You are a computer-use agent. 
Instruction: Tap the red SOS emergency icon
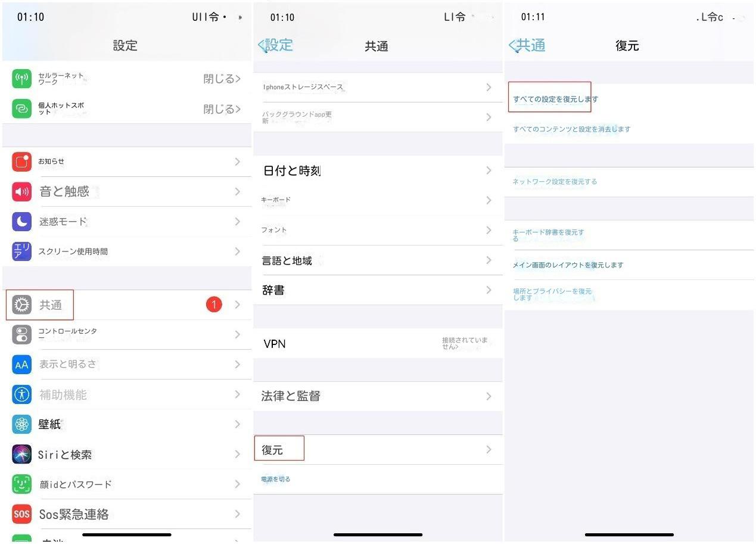tap(22, 514)
